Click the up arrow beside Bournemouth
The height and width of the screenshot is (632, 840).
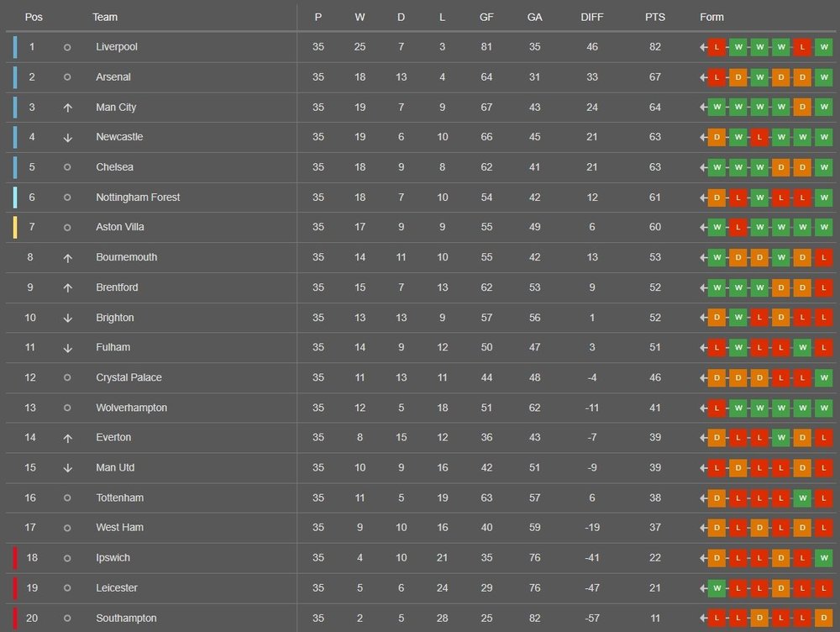tap(67, 258)
